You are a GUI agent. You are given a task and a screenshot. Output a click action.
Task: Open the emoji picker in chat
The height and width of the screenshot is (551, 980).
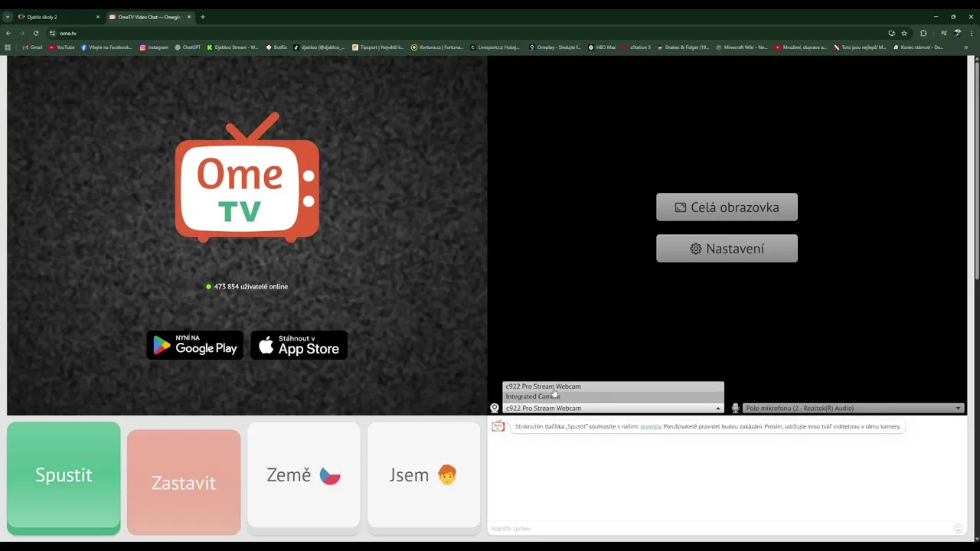tap(958, 528)
